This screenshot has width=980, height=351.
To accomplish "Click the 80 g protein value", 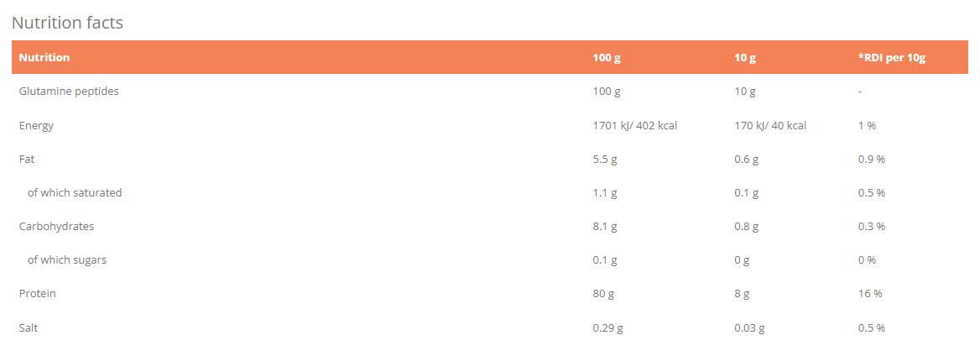I will pyautogui.click(x=603, y=293).
